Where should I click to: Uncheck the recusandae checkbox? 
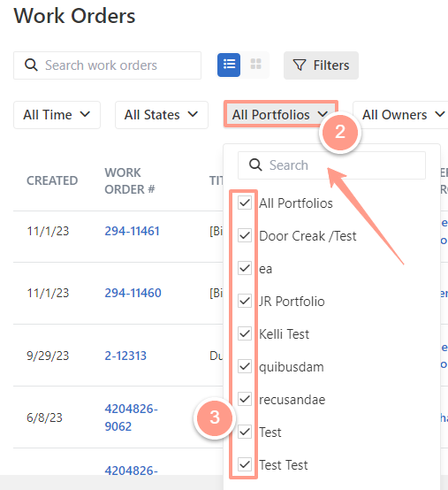tap(245, 399)
